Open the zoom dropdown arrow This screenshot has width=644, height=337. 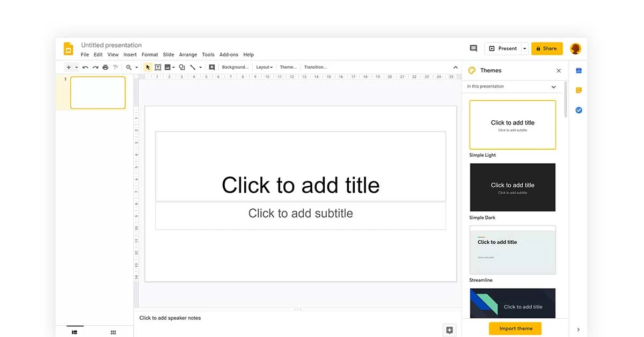136,67
